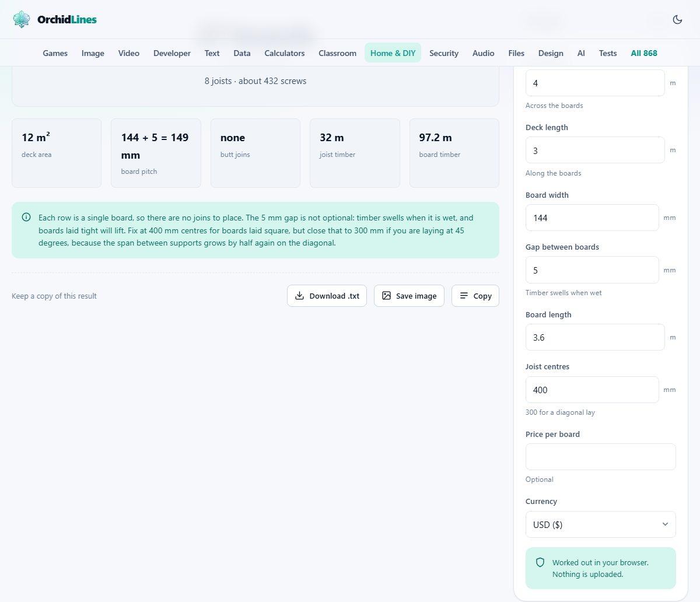Click the 'Across the boards' hint

point(554,106)
